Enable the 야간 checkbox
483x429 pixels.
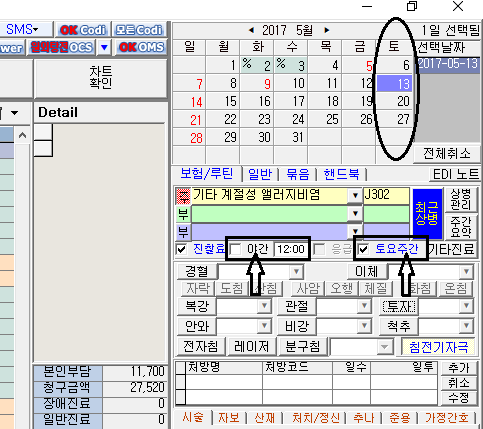click(x=236, y=249)
